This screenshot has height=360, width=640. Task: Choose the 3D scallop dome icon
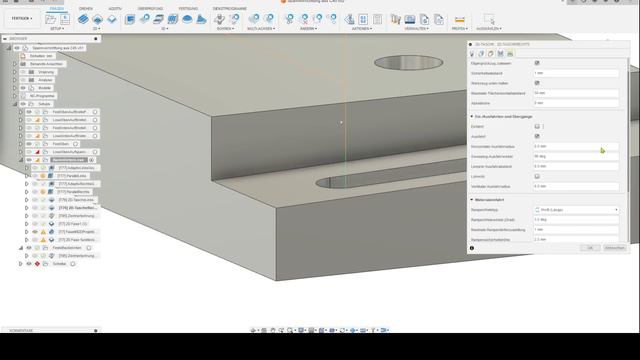click(187, 19)
